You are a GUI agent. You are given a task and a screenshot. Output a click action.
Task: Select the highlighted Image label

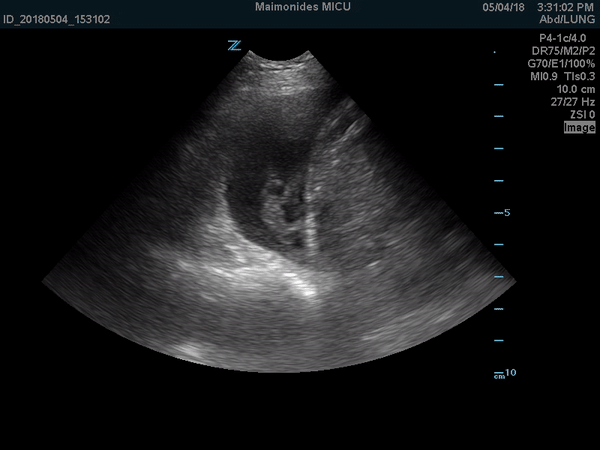click(x=578, y=127)
